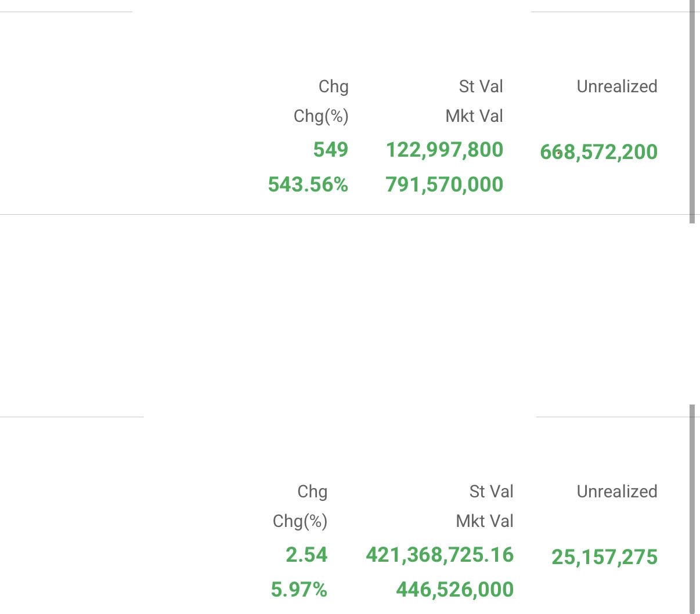Click the Chg(%) label above 549

(x=321, y=116)
